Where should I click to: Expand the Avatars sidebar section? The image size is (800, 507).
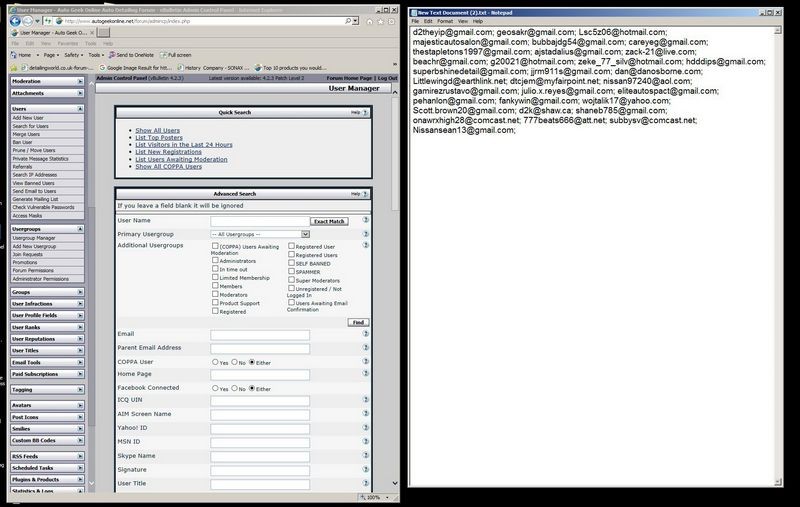click(x=80, y=405)
